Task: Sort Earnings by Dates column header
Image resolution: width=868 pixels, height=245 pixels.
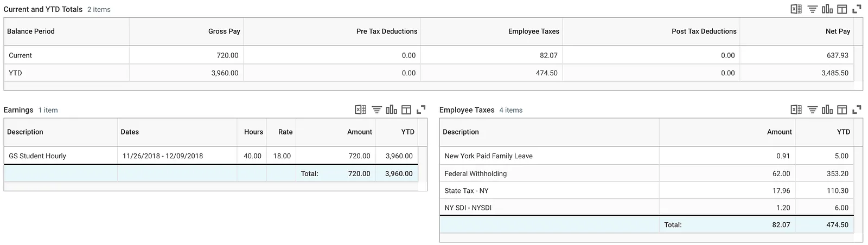Action: pos(177,132)
